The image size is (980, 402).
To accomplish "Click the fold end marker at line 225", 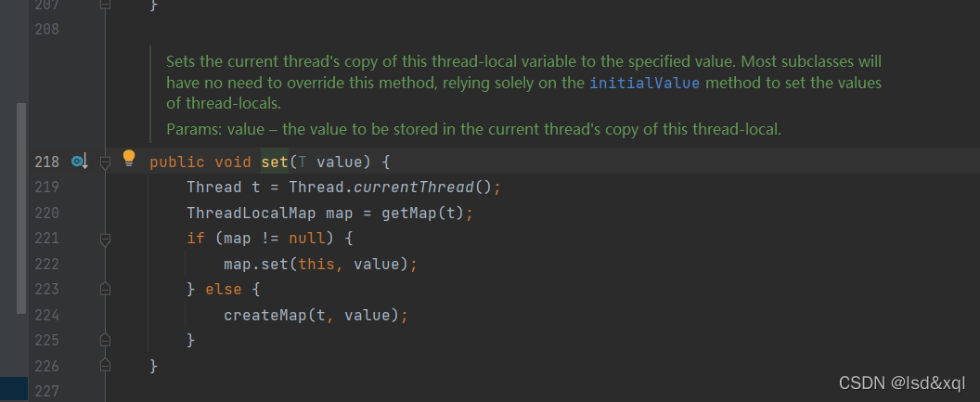I will point(105,340).
